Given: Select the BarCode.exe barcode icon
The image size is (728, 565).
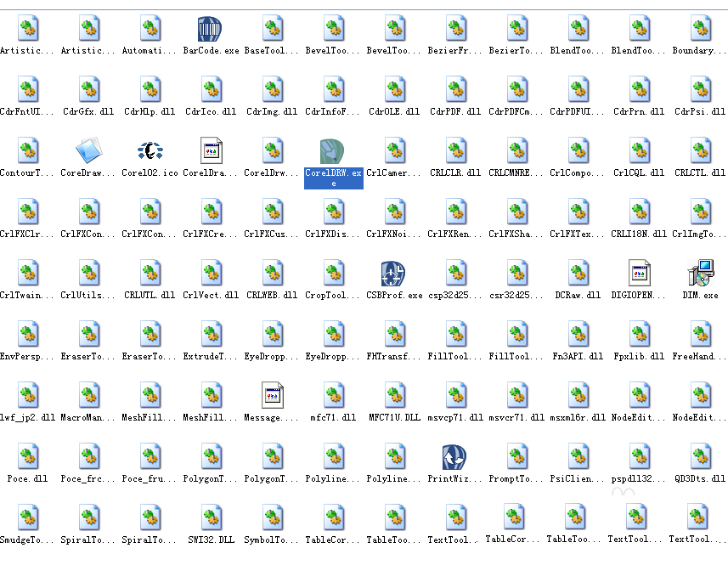Looking at the screenshot, I should [209, 29].
